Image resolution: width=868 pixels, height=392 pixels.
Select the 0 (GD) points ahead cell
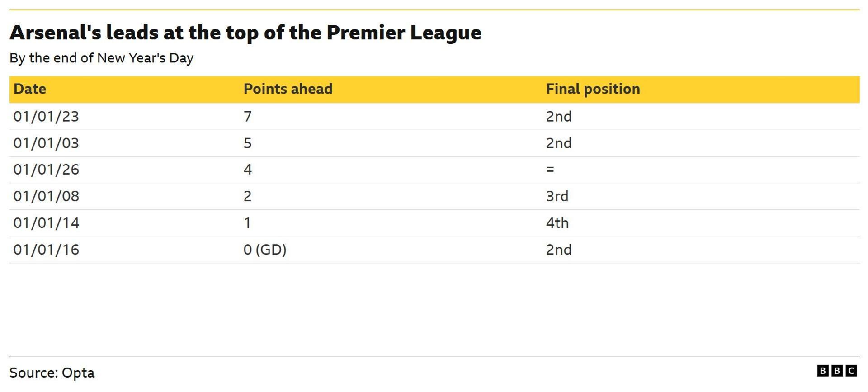click(x=264, y=250)
